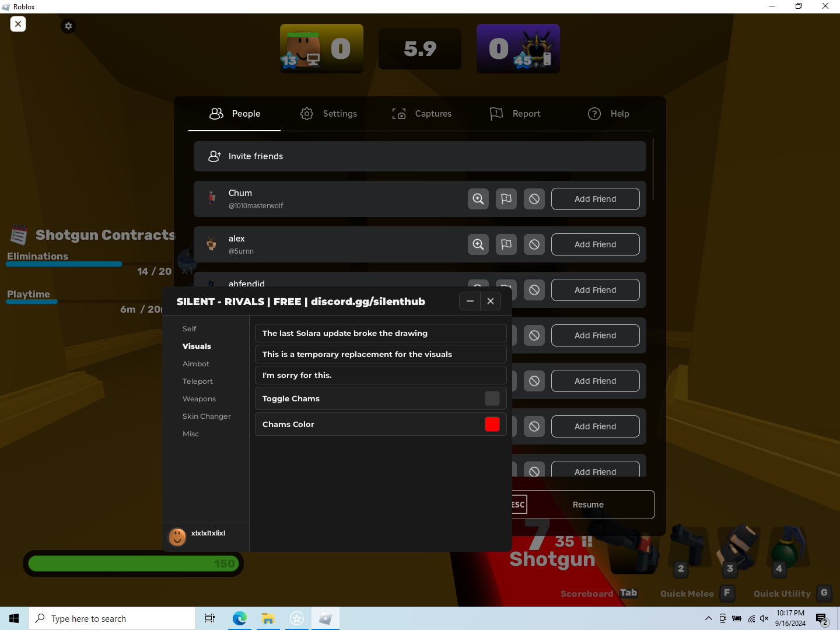Open the Help tab
Image resolution: width=840 pixels, height=630 pixels.
608,114
